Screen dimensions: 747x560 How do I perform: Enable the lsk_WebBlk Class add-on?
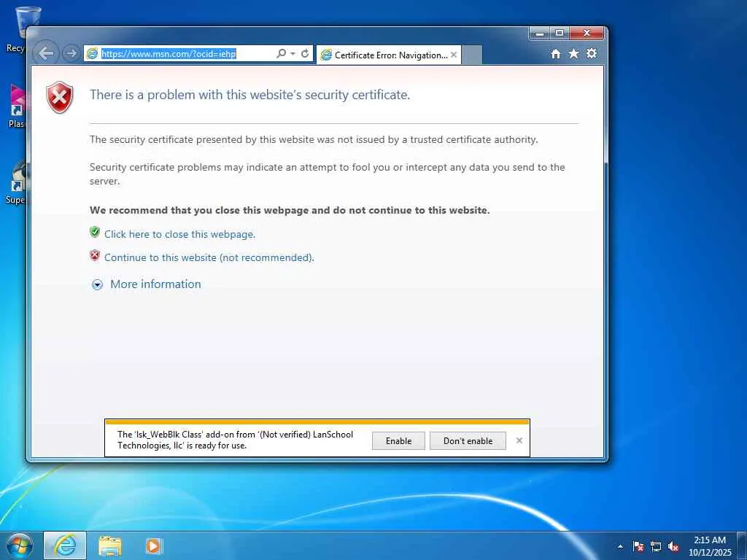click(x=399, y=441)
